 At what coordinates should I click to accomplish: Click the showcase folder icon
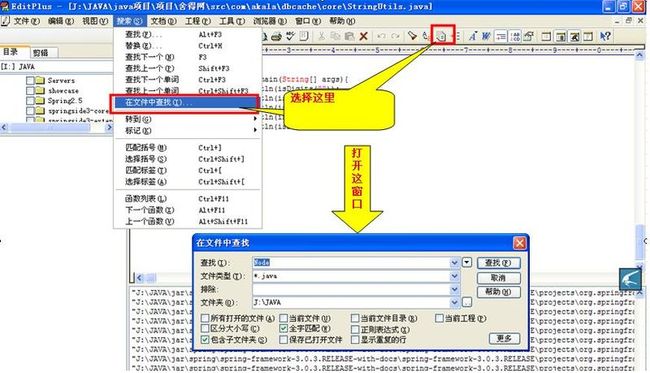pyautogui.click(x=40, y=90)
